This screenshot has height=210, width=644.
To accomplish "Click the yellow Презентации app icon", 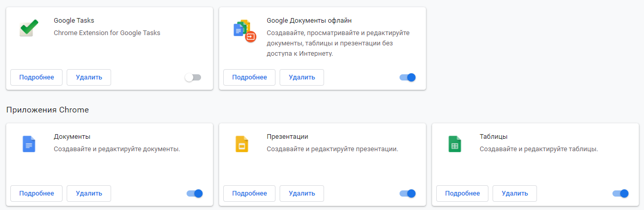I will click(x=242, y=144).
